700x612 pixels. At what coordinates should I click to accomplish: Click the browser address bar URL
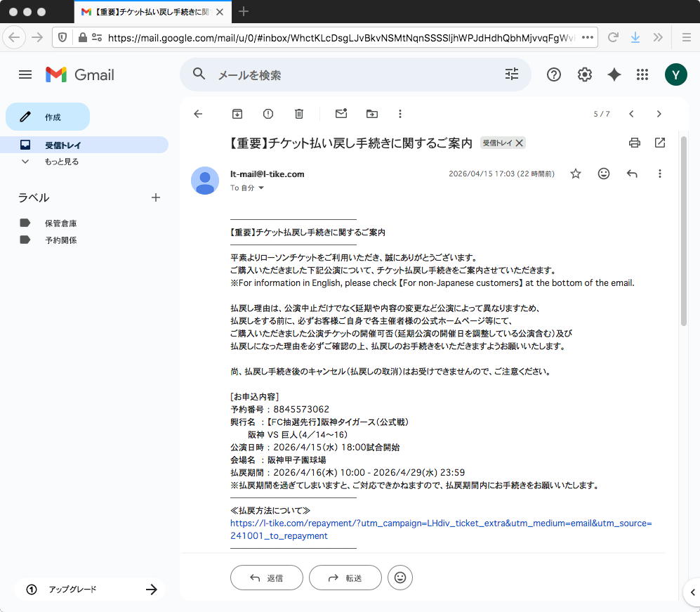(x=341, y=38)
